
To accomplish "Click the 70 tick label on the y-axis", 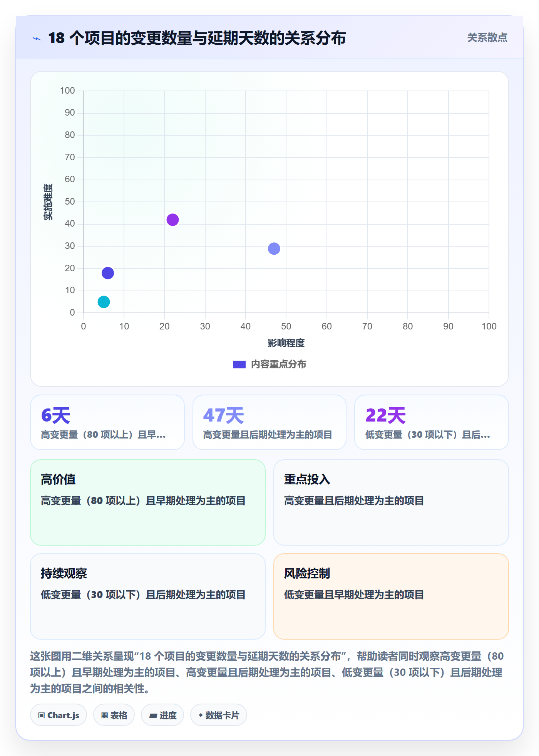I will [x=70, y=157].
